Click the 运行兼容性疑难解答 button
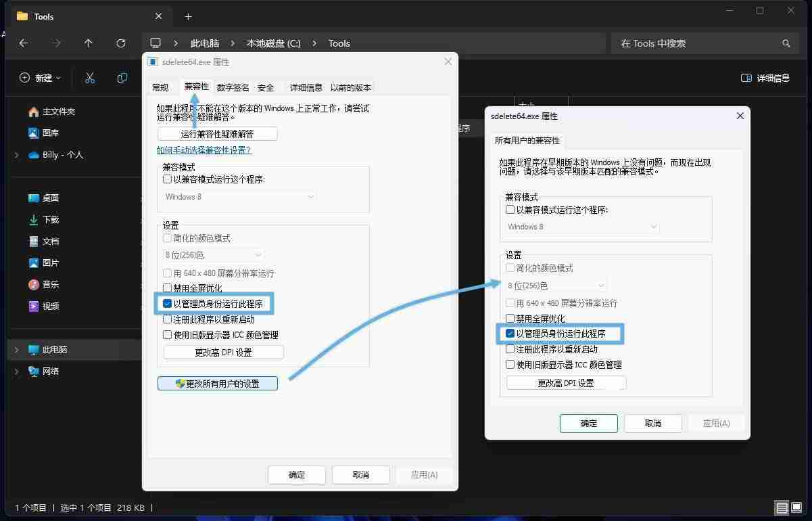Viewport: 812px width, 521px height. [217, 133]
